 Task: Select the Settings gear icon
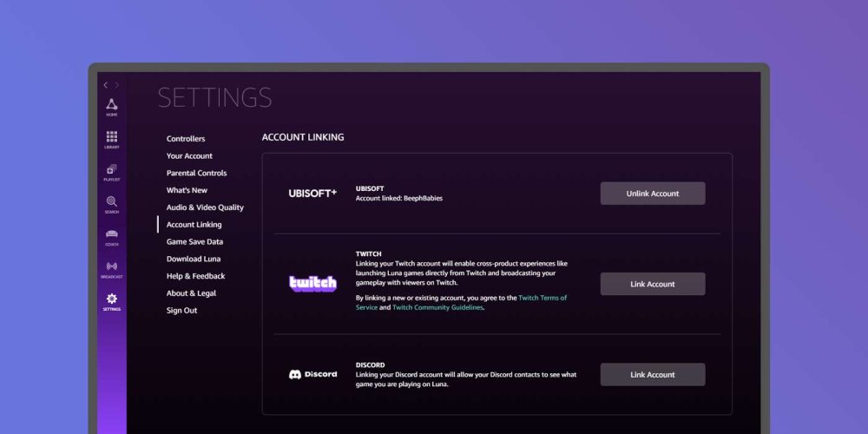[111, 299]
